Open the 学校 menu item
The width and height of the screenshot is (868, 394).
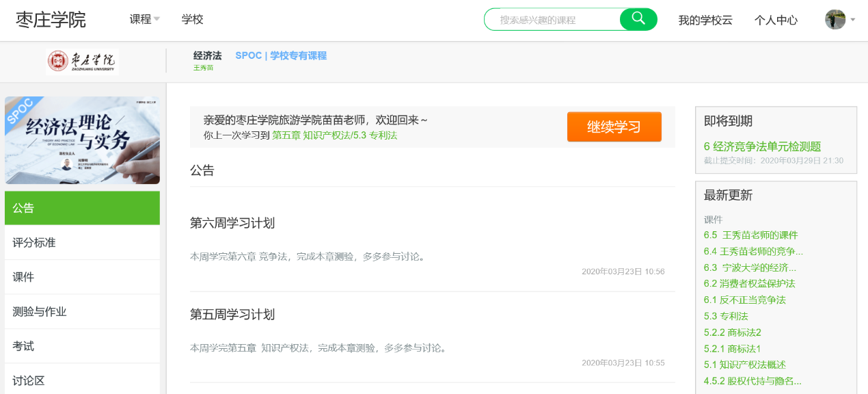(x=192, y=20)
